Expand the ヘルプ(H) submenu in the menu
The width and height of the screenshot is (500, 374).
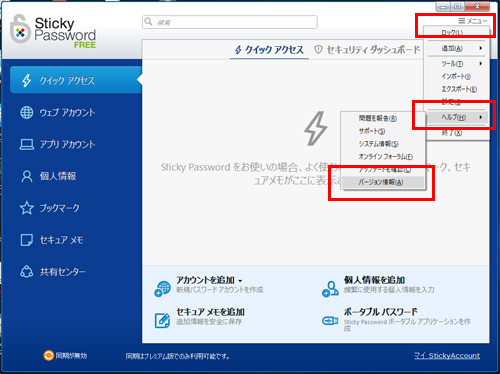point(458,117)
